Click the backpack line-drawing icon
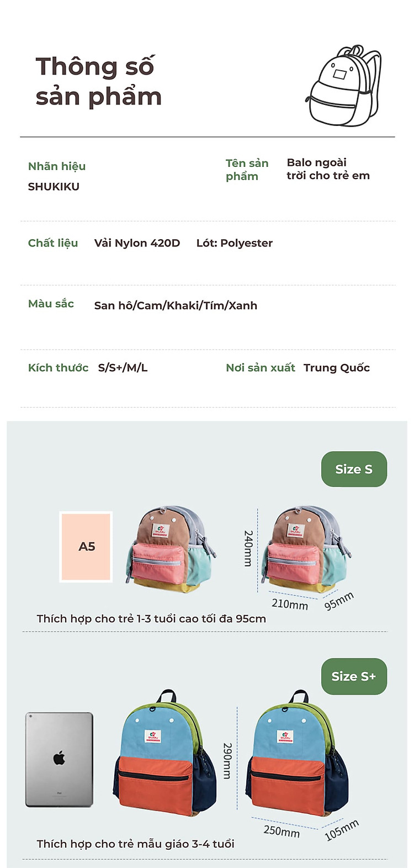Screen dimensions: 414x868 coord(344,86)
